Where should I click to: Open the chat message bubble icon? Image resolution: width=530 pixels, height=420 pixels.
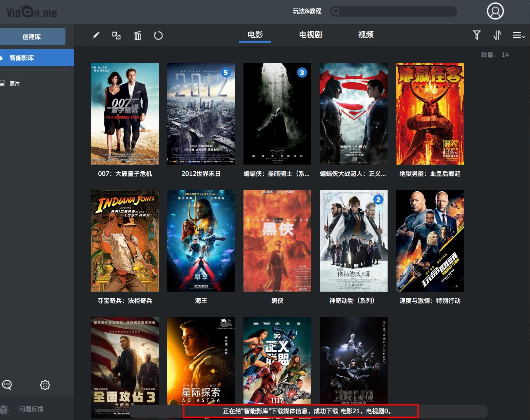[7, 385]
